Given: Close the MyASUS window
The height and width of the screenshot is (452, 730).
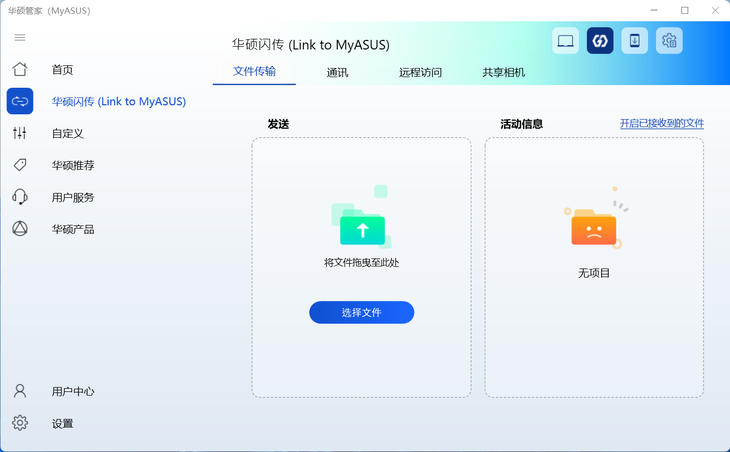Looking at the screenshot, I should (x=715, y=10).
